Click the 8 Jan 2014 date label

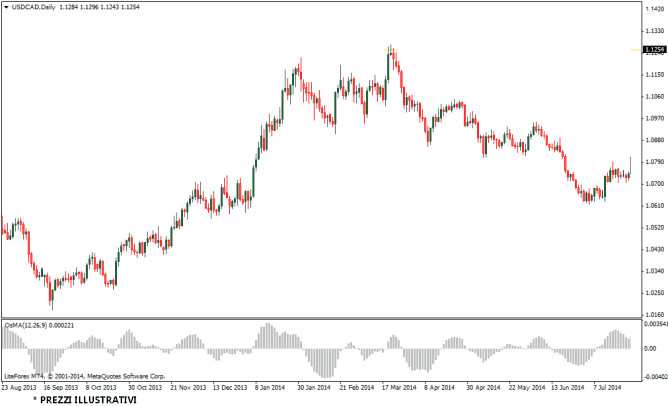271,386
